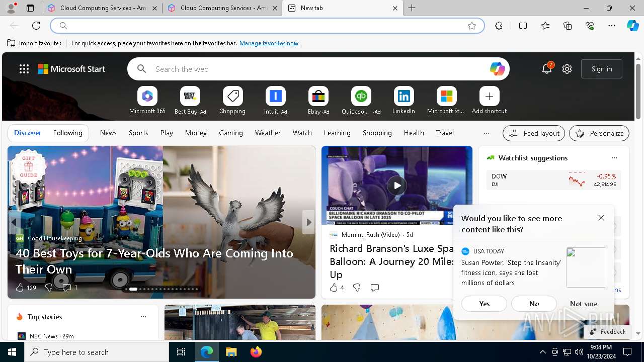The height and width of the screenshot is (362, 644).
Task: Go to previous carousel slide
Action: click(14, 222)
